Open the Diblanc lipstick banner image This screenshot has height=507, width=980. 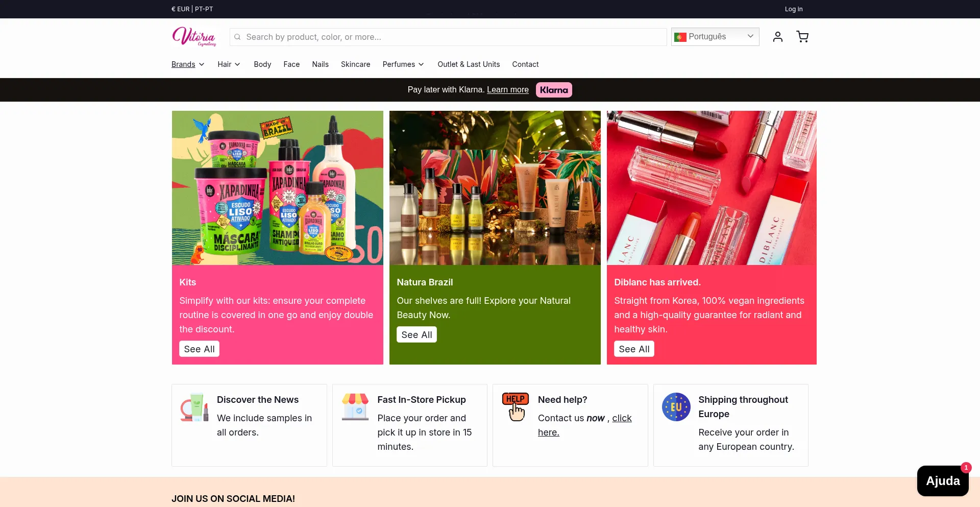coord(712,188)
